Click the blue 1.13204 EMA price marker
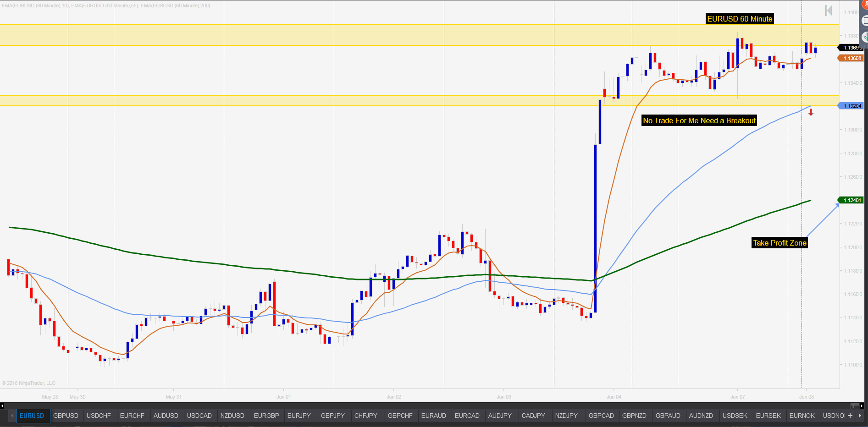The height and width of the screenshot is (427, 868). pos(851,106)
